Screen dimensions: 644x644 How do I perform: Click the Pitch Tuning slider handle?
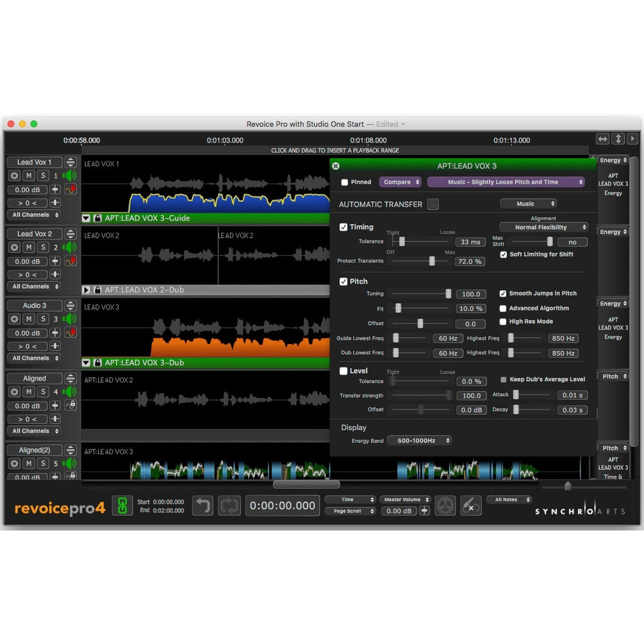coord(448,294)
